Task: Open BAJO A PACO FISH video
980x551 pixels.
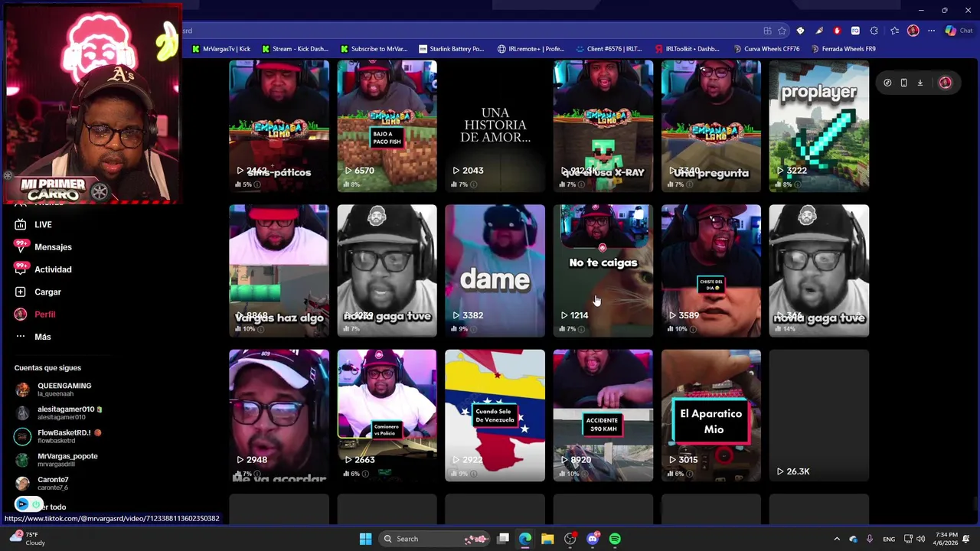Action: pos(387,126)
